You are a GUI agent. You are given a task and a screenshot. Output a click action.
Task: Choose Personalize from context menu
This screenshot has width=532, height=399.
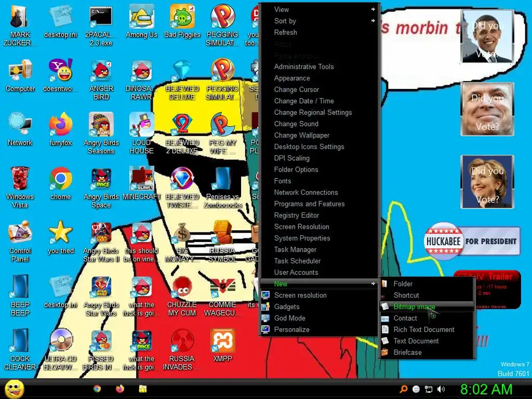click(x=318, y=329)
